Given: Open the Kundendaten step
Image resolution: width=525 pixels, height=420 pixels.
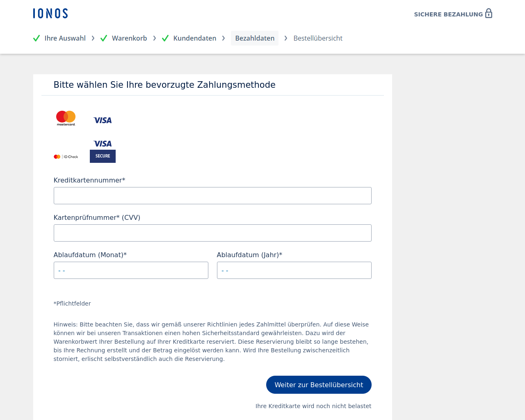Looking at the screenshot, I should point(195,38).
